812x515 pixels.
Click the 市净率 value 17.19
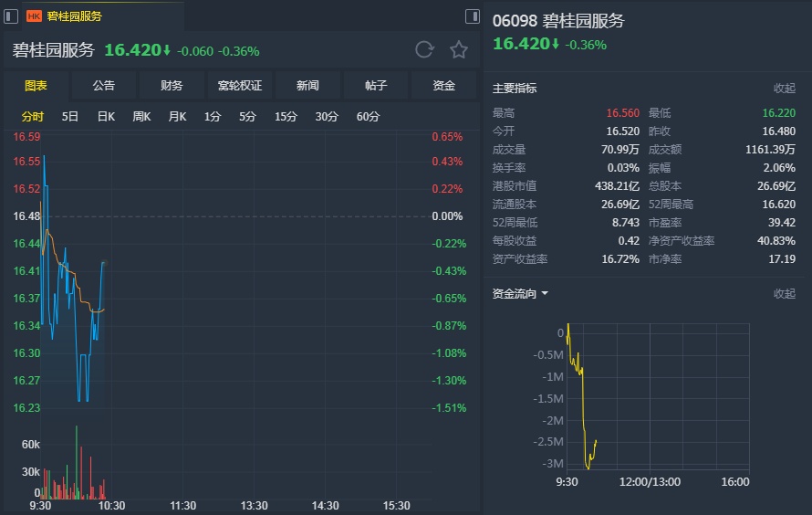782,259
